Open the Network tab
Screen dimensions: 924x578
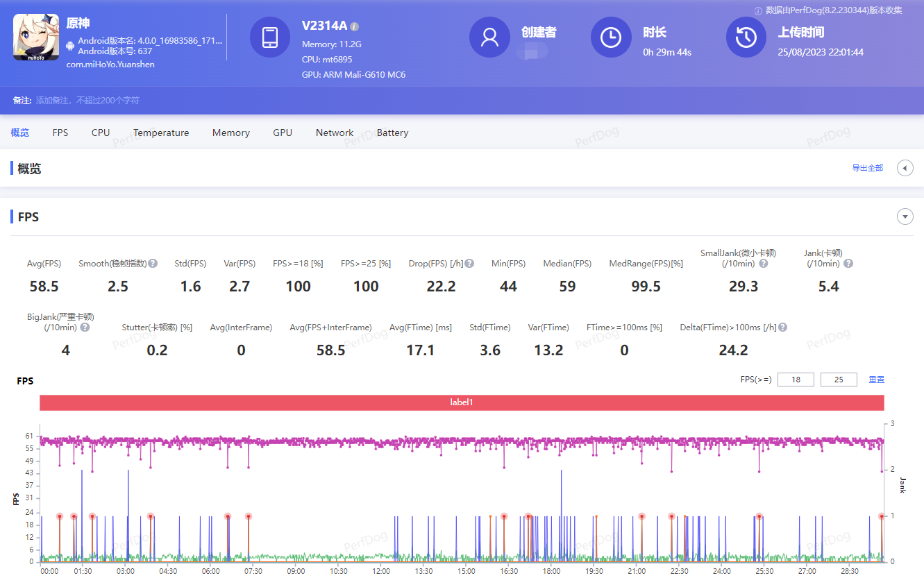(x=335, y=133)
